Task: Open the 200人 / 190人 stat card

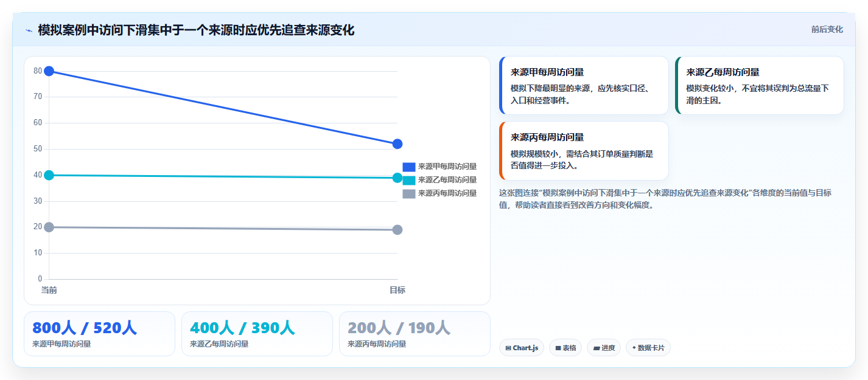Action: coord(415,334)
